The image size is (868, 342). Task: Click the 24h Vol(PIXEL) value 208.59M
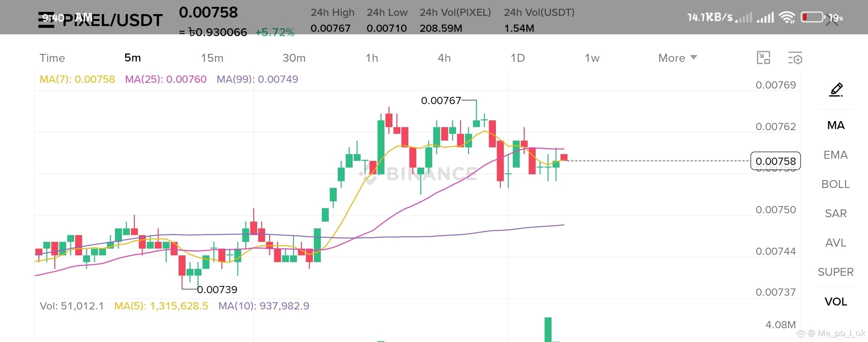[441, 28]
